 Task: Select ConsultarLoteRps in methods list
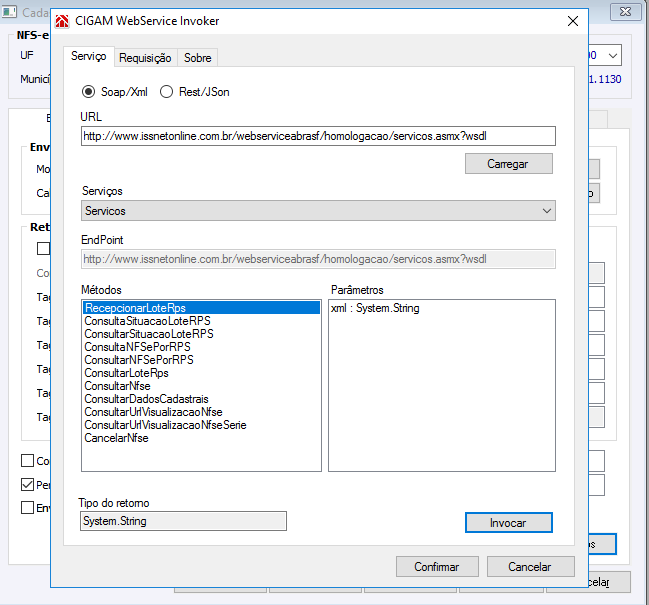126,373
